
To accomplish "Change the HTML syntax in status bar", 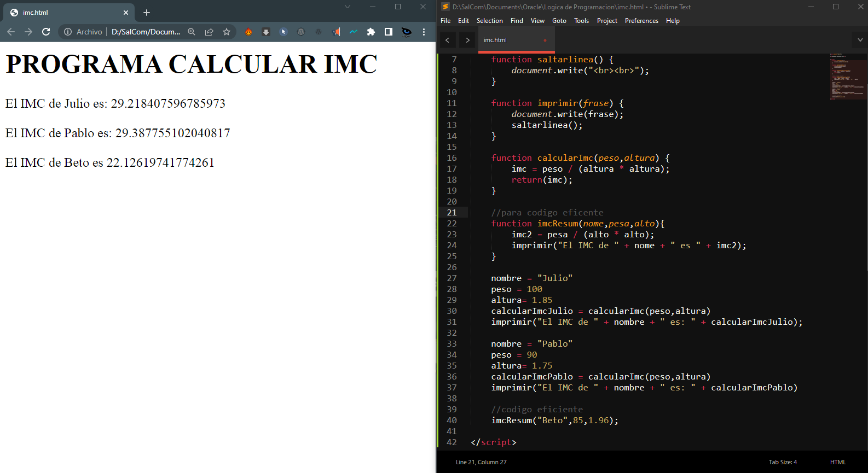I will [838, 462].
